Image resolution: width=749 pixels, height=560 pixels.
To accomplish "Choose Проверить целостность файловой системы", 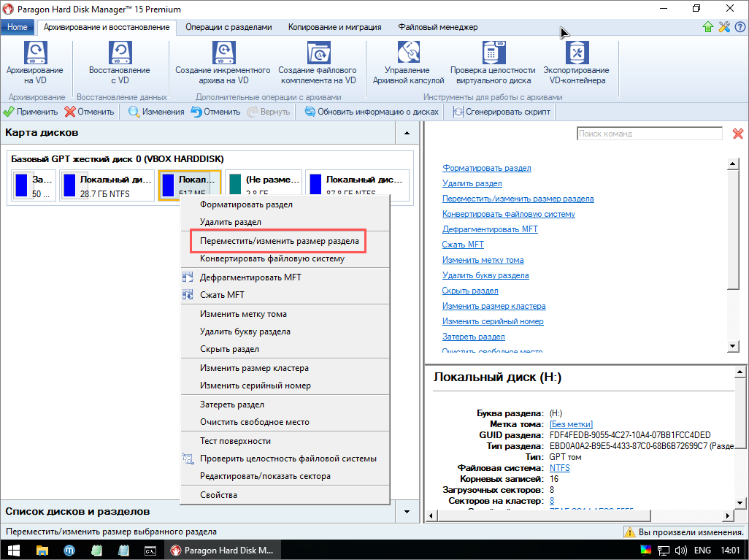I will [285, 459].
